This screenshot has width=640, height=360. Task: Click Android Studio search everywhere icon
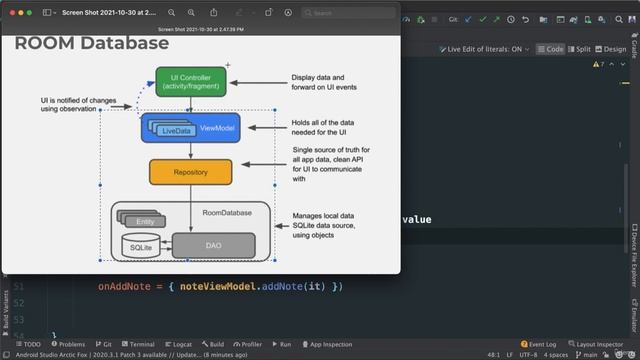pyautogui.click(x=619, y=19)
